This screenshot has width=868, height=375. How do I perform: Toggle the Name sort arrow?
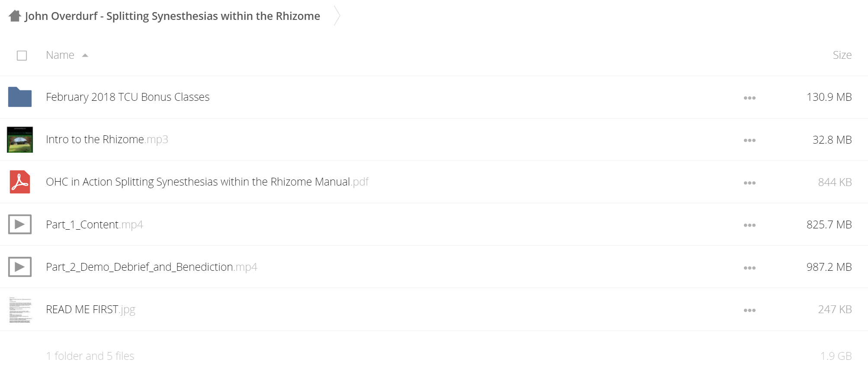[x=85, y=55]
